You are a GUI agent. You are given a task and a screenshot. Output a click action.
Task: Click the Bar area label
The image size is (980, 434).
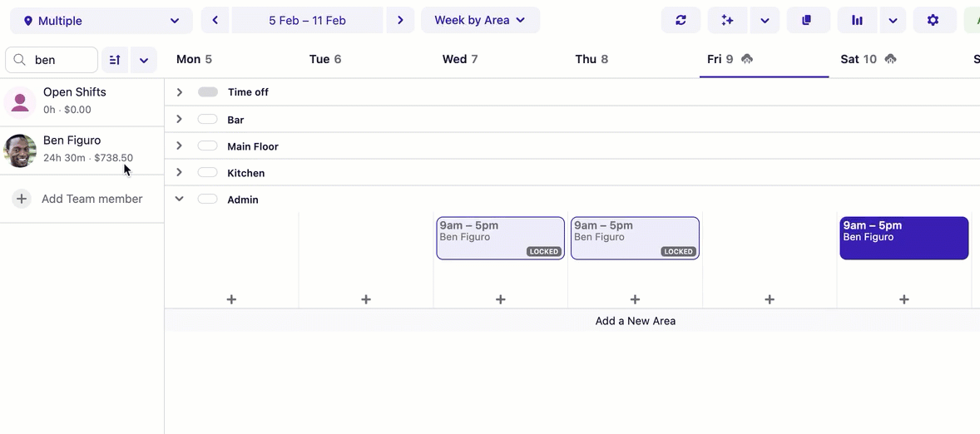click(235, 120)
